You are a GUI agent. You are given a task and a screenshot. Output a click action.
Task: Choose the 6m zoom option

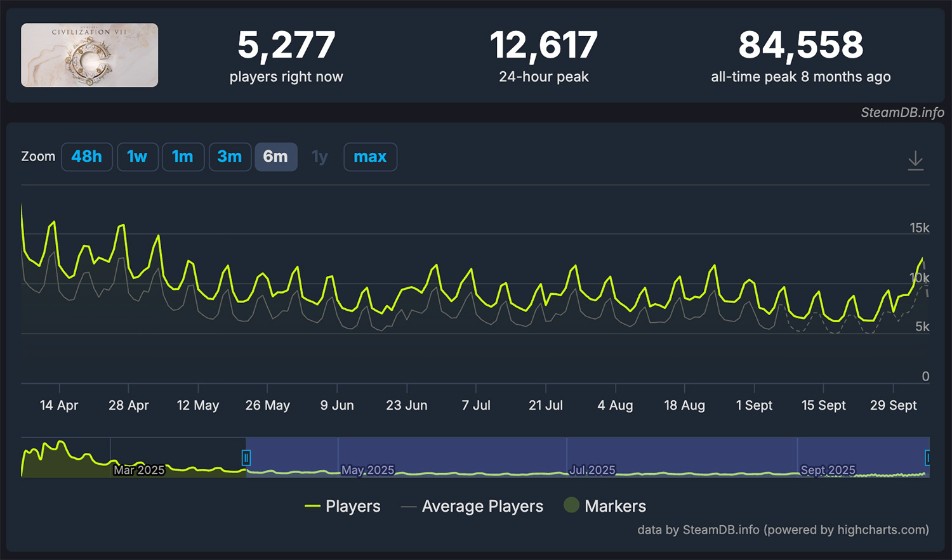tap(275, 157)
